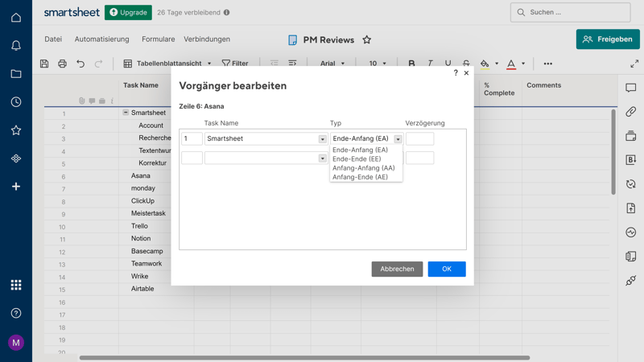Screen dimensions: 644x362
Task: Close the Vorgänger bearbeiten dialog
Action: tap(466, 73)
